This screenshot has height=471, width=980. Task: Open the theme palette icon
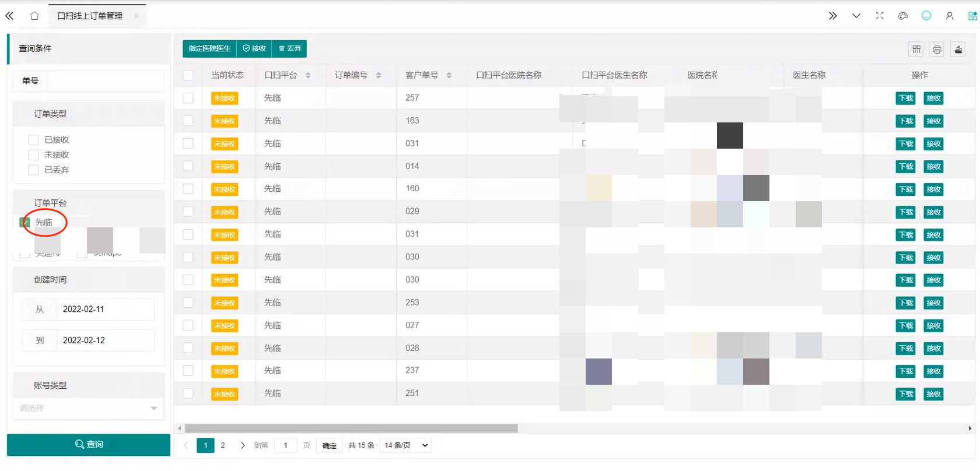tap(903, 16)
